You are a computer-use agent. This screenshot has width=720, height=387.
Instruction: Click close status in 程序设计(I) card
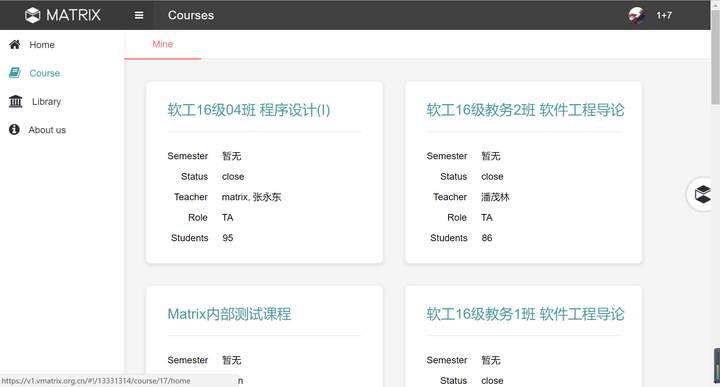(x=233, y=177)
